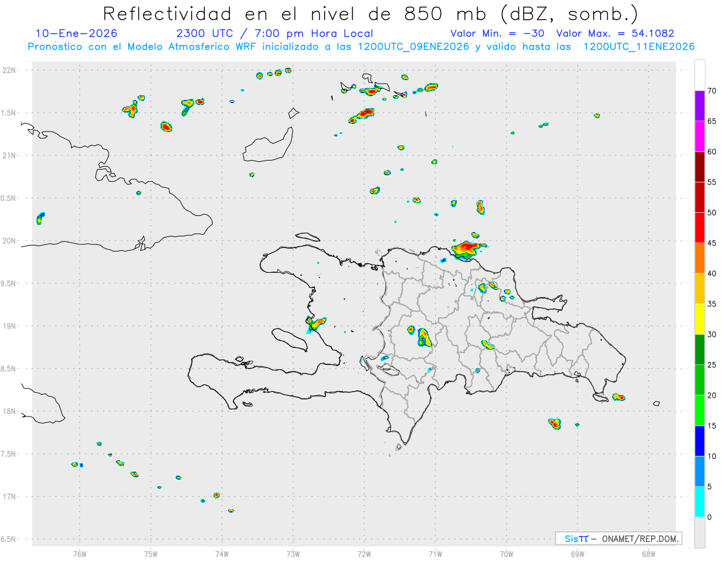Screen dimensions: 728x562
Task: Pick the dark green 25–30 dBZ band
Action: coord(699,350)
